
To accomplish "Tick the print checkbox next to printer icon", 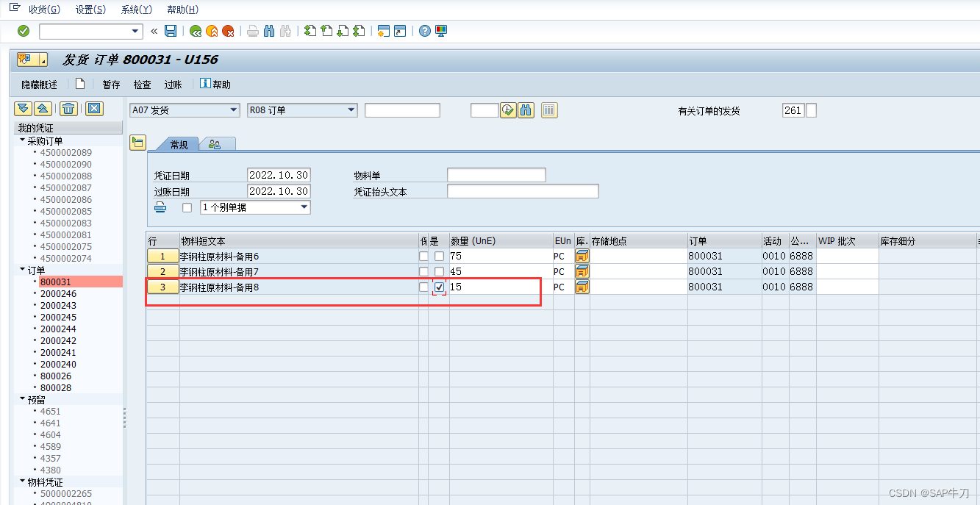I will (x=187, y=208).
